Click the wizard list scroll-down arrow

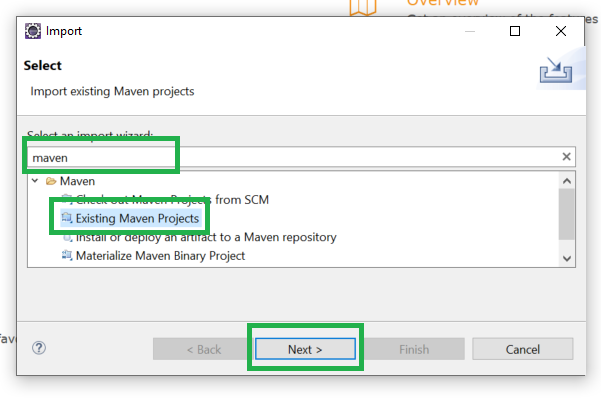(x=567, y=259)
